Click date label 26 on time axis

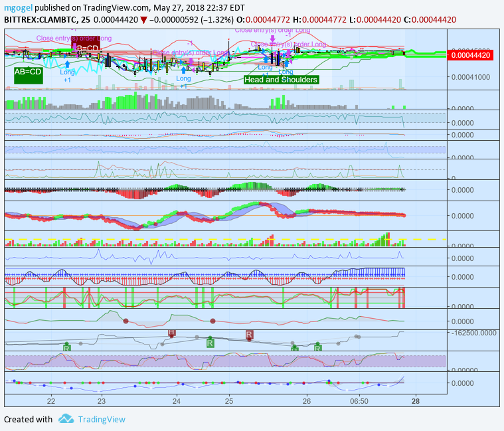307,401
